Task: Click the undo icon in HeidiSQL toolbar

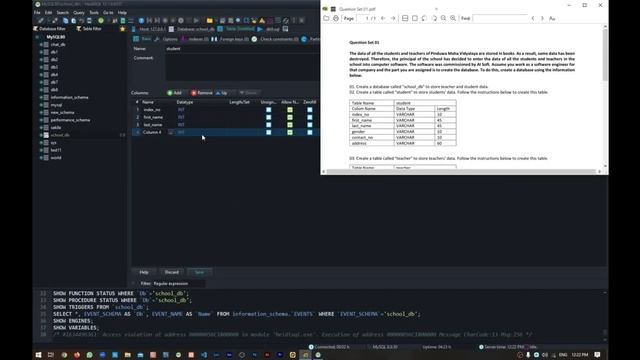Action: (x=82, y=20)
